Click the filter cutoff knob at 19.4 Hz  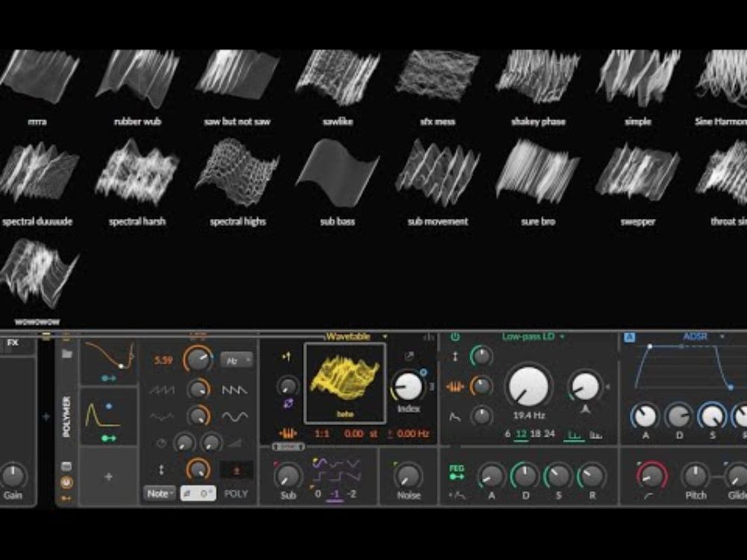(528, 386)
